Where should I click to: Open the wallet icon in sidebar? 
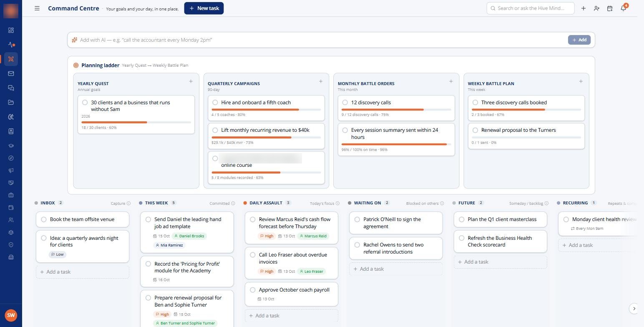[11, 207]
